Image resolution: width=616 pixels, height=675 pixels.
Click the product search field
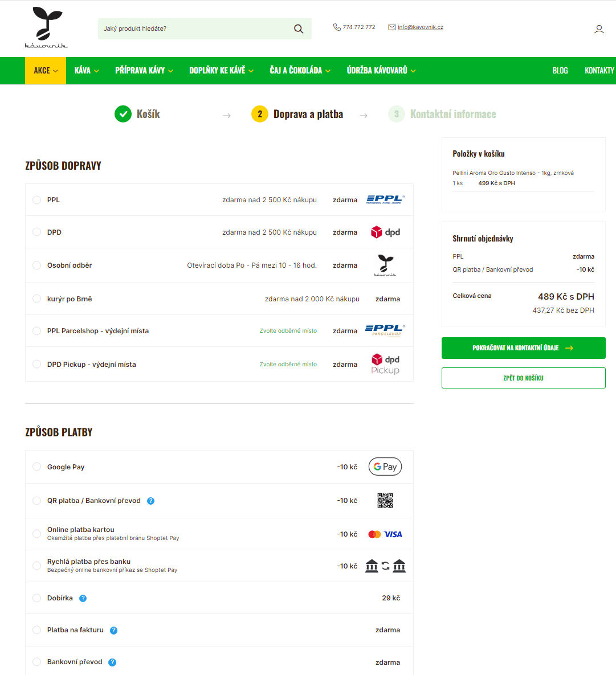point(205,29)
